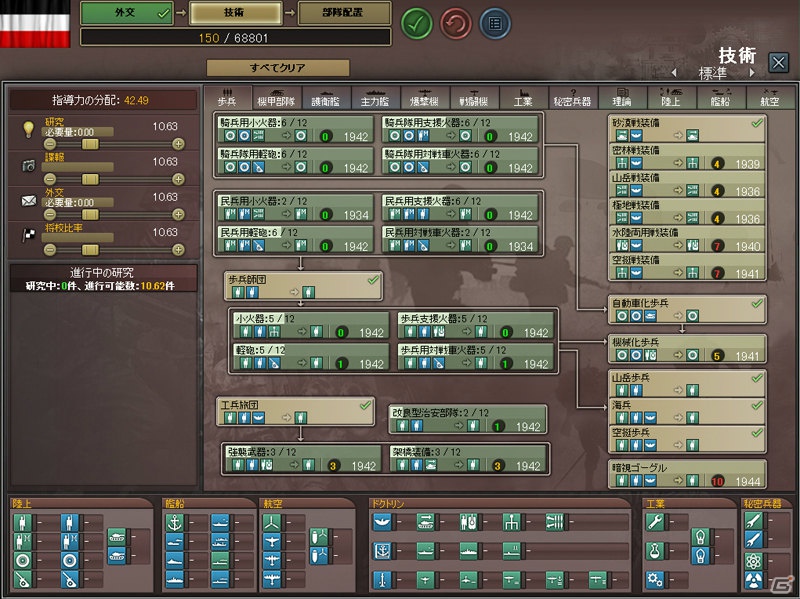Switch to the 爆撃機 tab
800x599 pixels.
424,97
